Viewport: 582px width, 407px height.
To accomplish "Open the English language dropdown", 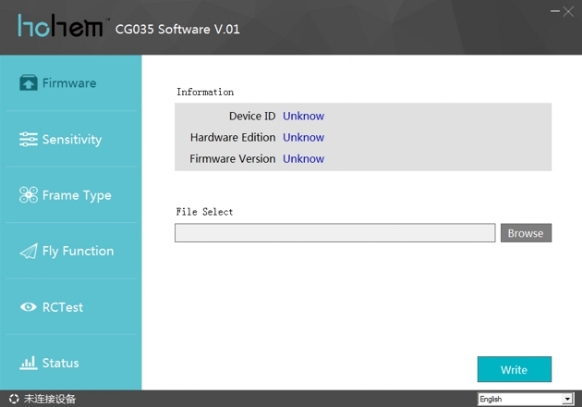I will pyautogui.click(x=525, y=399).
